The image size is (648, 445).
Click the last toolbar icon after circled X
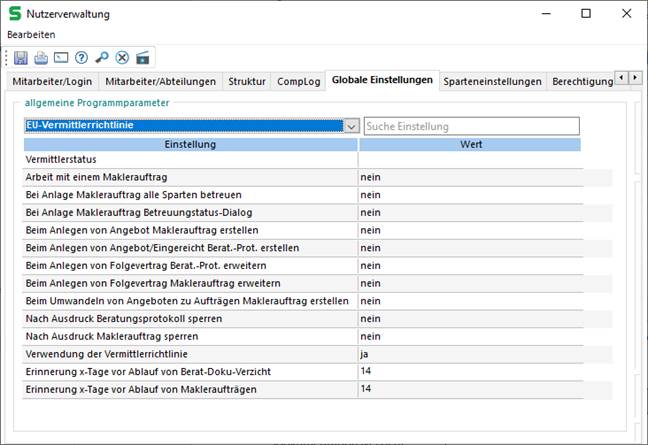point(143,57)
